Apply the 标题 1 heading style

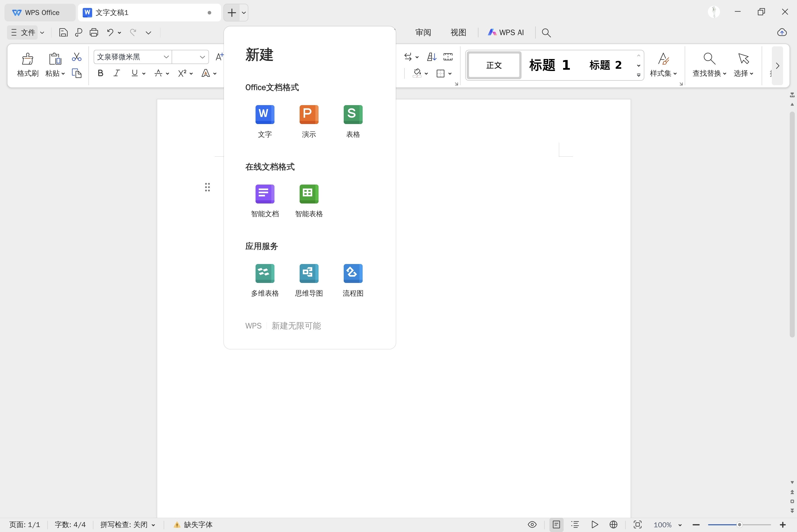549,65
